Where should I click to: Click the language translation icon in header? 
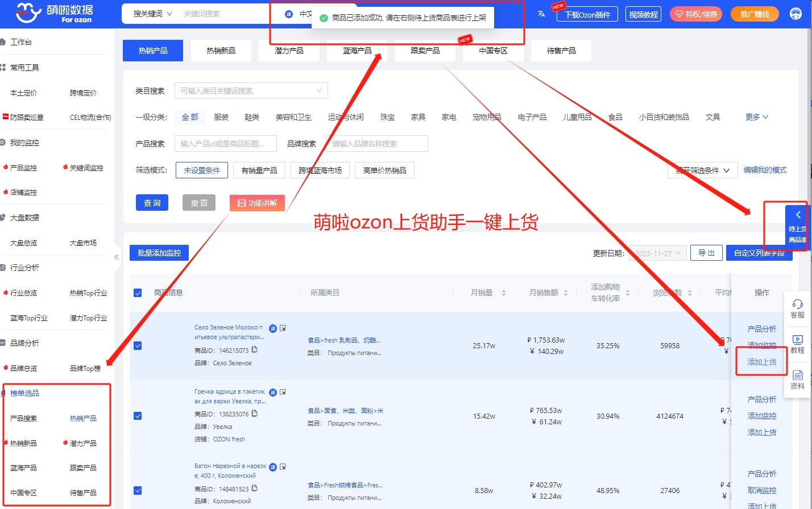click(541, 14)
